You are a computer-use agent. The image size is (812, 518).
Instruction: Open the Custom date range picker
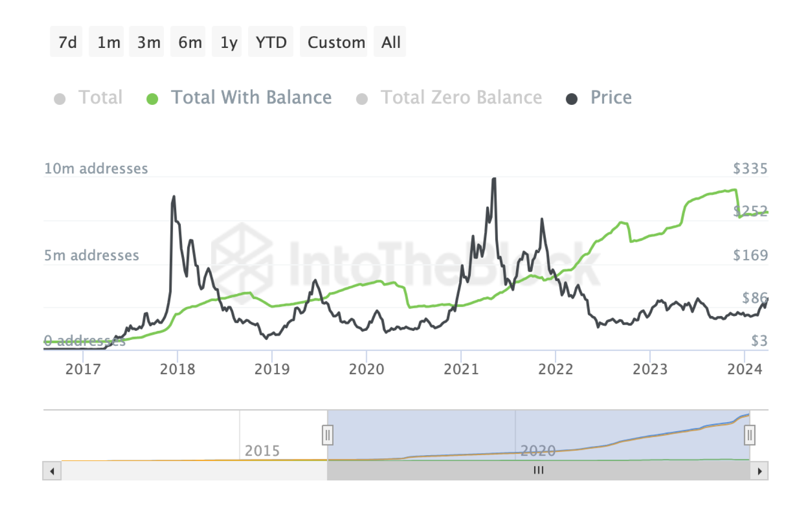336,42
